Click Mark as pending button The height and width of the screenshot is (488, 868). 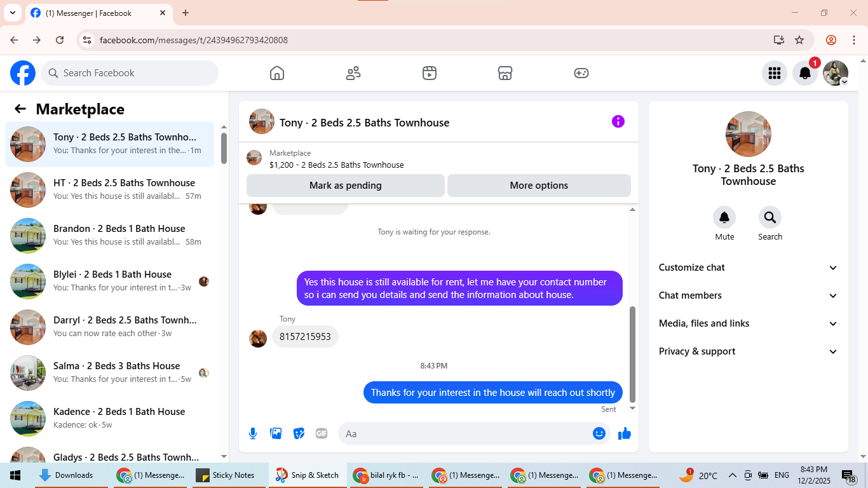pyautogui.click(x=346, y=186)
